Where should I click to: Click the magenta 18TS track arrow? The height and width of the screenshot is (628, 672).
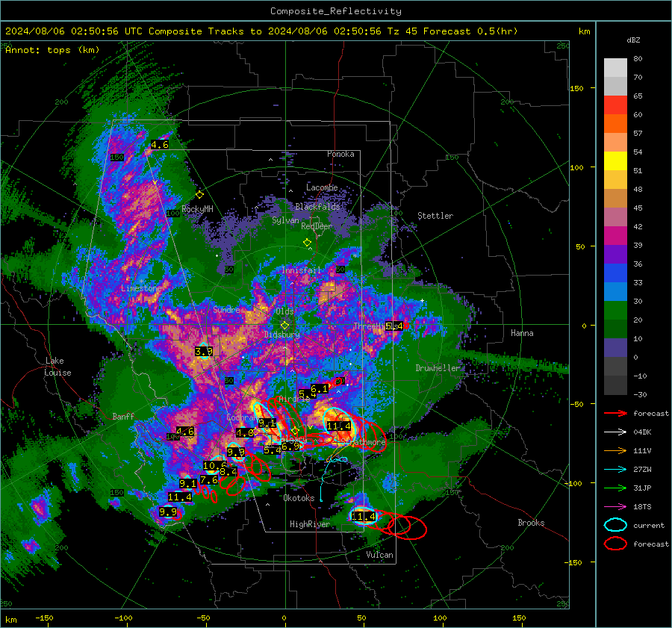click(x=615, y=507)
